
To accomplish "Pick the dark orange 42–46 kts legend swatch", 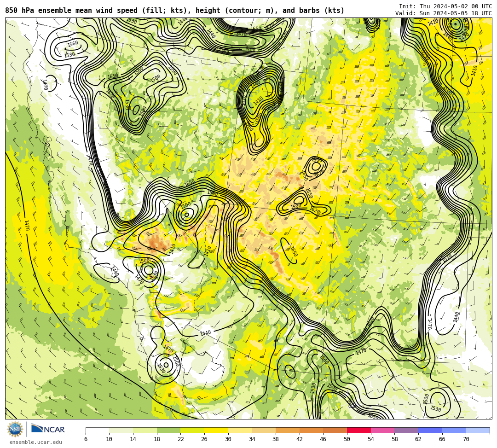I will (x=311, y=430).
